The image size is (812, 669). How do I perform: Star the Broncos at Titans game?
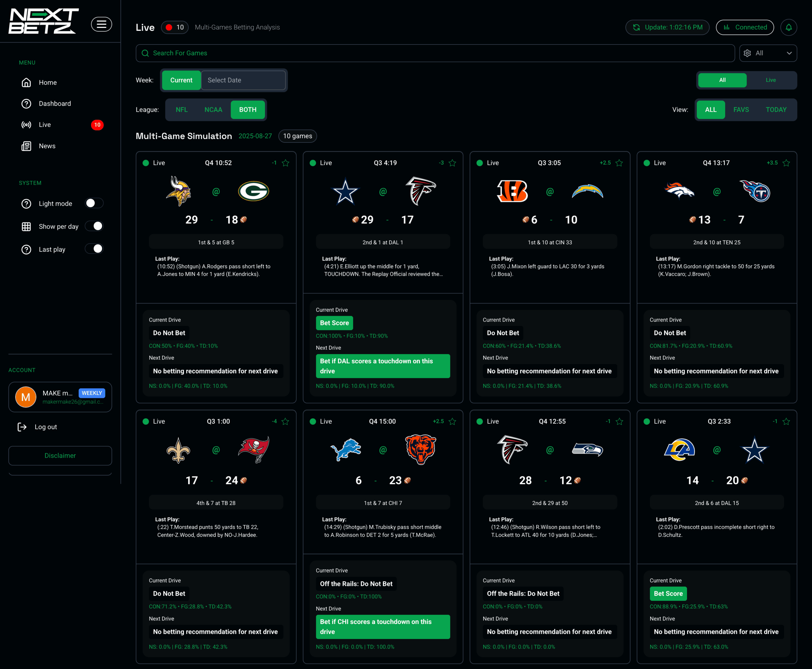coord(786,163)
